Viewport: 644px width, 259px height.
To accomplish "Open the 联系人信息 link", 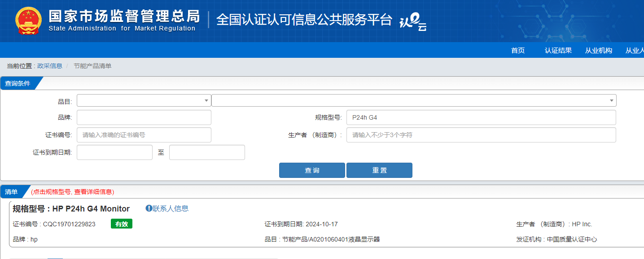I will [171, 208].
